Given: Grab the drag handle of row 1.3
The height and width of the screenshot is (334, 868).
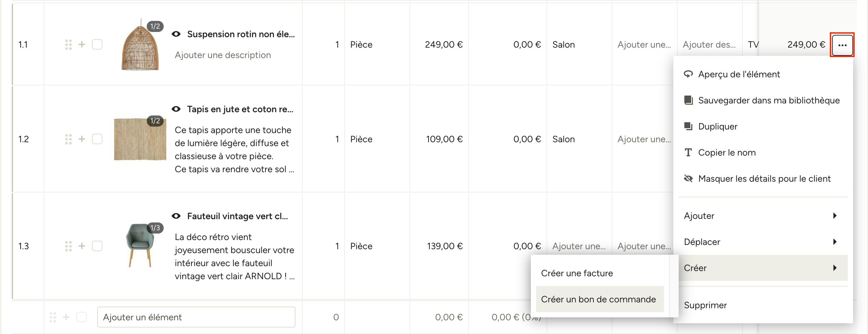Looking at the screenshot, I should point(68,246).
